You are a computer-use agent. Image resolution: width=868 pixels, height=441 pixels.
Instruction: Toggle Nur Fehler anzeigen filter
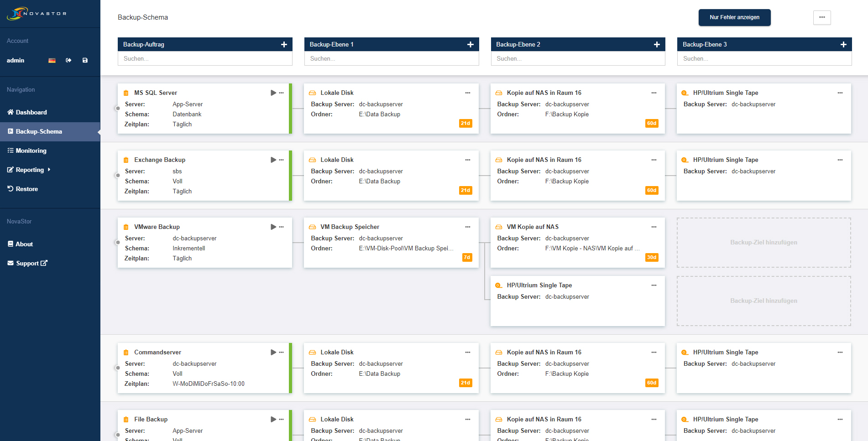click(x=734, y=17)
